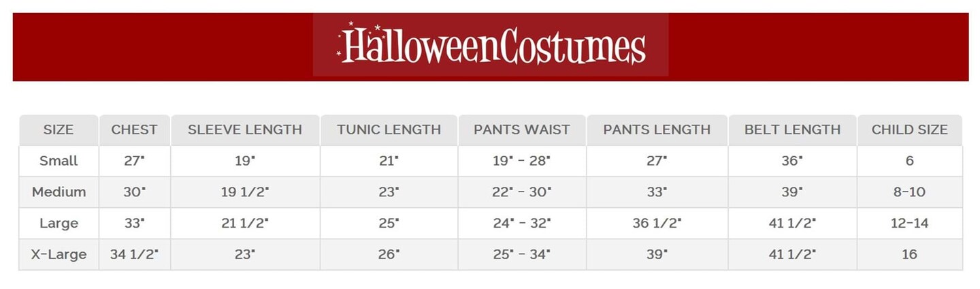Viewport: 980px width, 289px height.
Task: Click the 36" belt length cell
Action: [792, 161]
